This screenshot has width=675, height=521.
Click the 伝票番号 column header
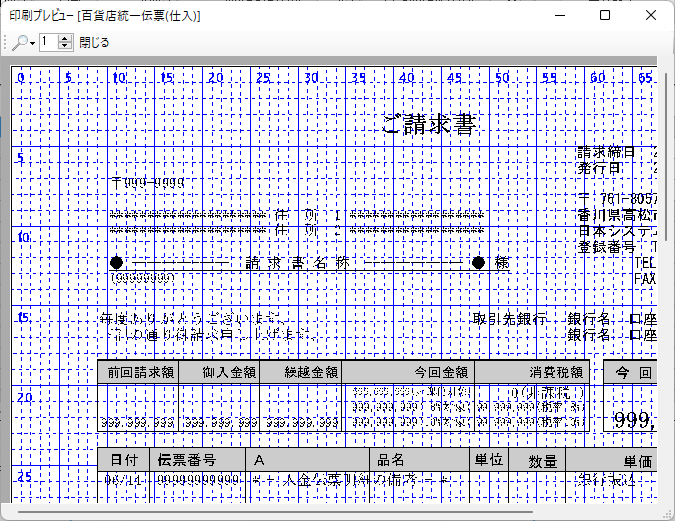(198, 460)
